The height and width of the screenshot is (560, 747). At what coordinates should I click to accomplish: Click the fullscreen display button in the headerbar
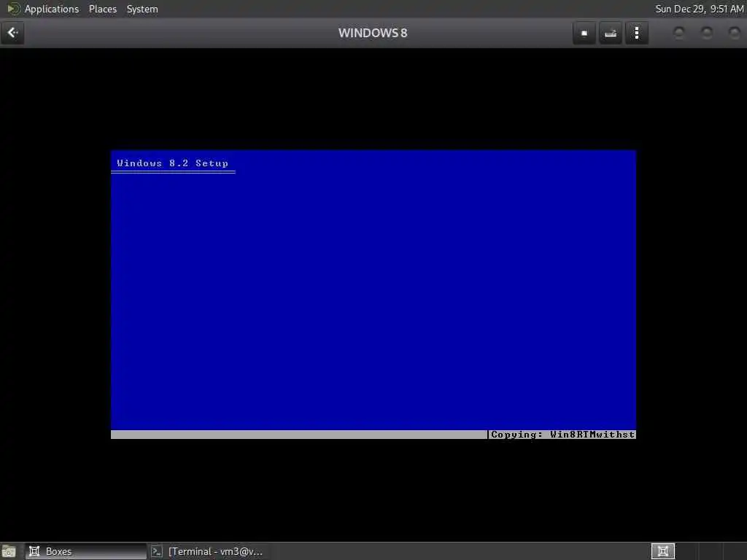point(584,33)
